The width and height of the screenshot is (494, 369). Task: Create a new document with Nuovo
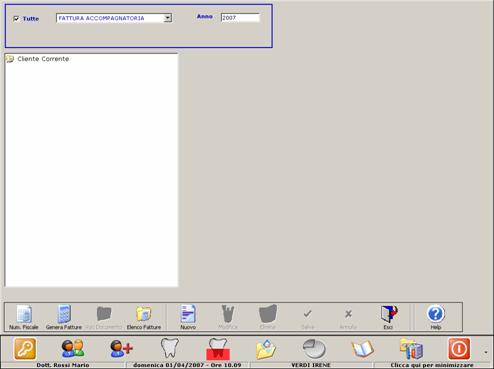click(x=188, y=317)
